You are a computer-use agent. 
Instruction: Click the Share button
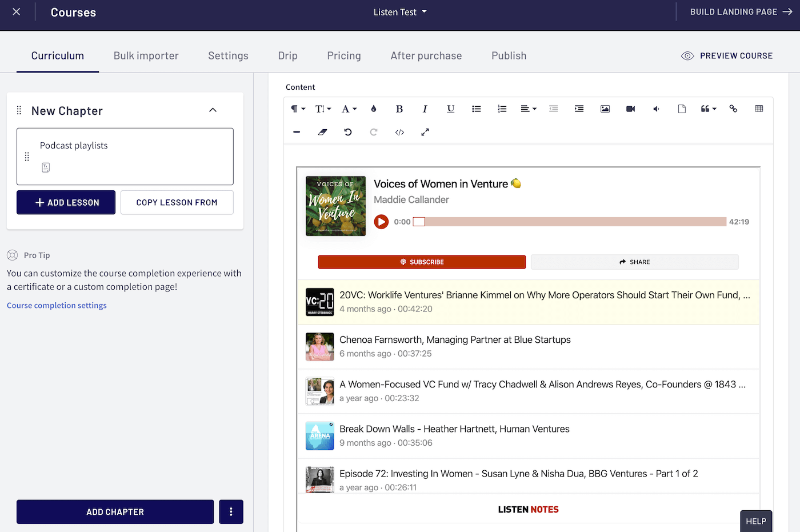pos(635,262)
